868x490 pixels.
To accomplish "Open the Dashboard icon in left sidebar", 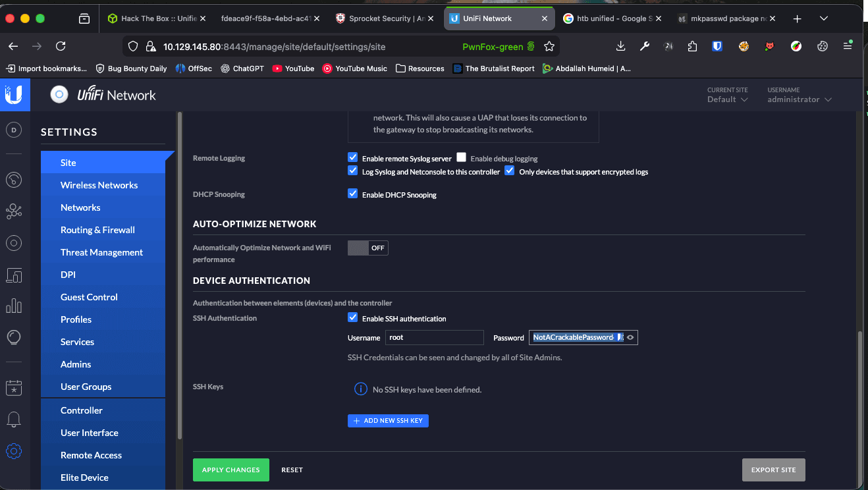I will [14, 180].
